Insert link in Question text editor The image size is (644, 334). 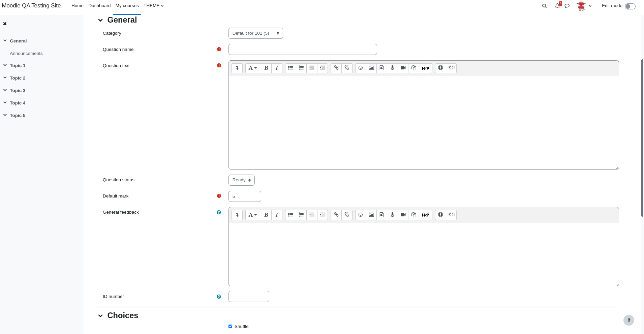click(x=336, y=68)
